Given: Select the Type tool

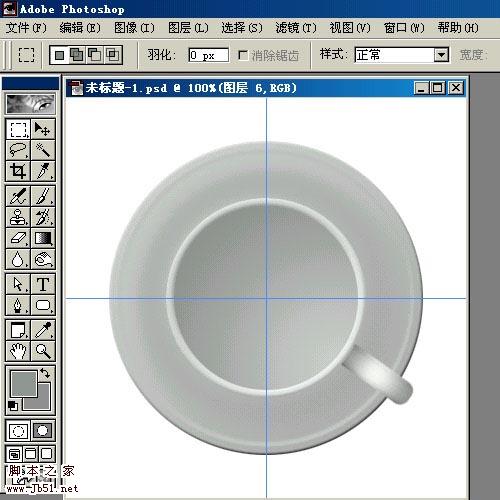Looking at the screenshot, I should [x=43, y=284].
